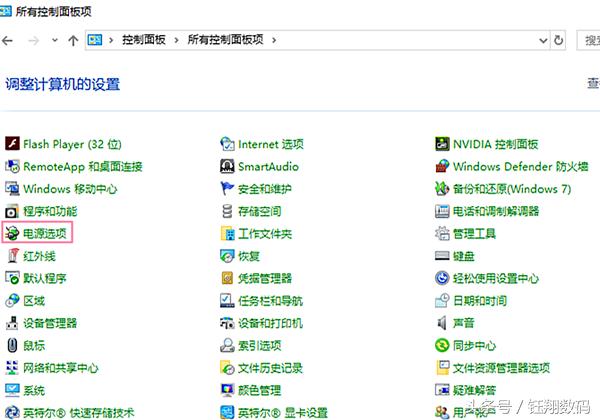Viewport: 600px width, 420px height.
Task: Expand the chevron after 控制面板 breadcrumb
Action: [176, 41]
